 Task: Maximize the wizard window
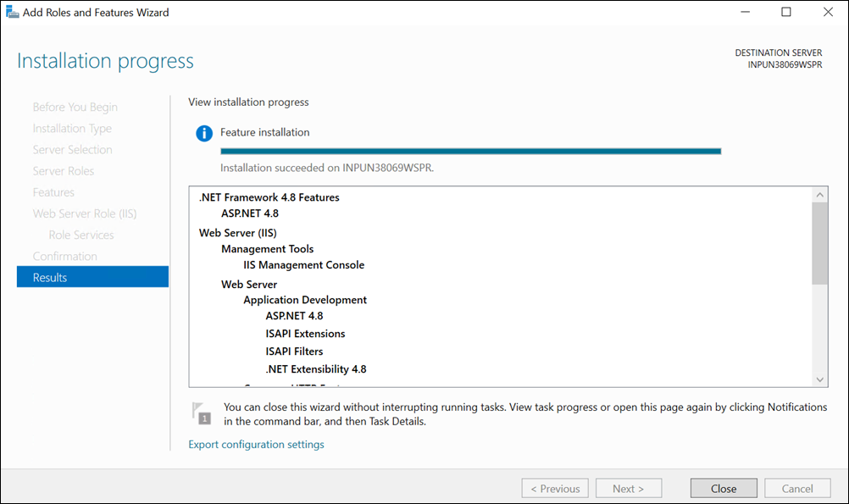(785, 13)
